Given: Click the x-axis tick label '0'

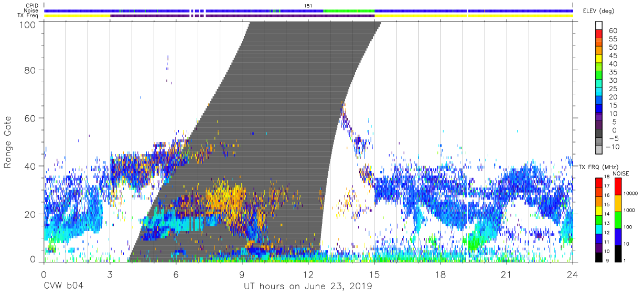Looking at the screenshot, I should point(44,274).
